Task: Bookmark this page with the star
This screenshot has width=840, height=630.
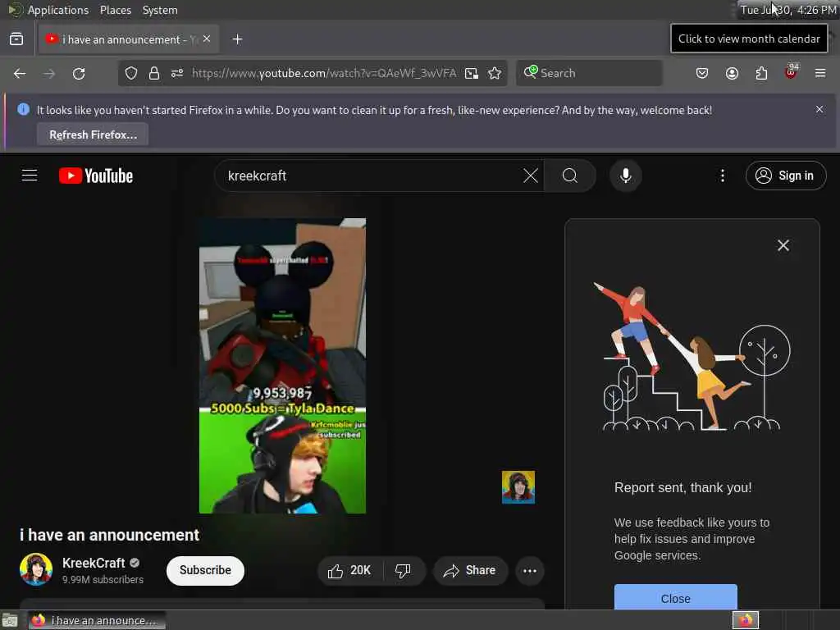Action: (x=495, y=73)
